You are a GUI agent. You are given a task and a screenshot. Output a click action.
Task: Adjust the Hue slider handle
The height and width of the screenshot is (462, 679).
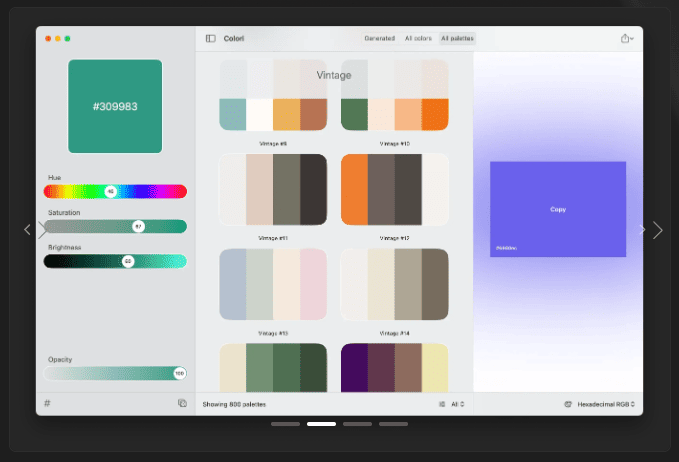[x=111, y=191]
